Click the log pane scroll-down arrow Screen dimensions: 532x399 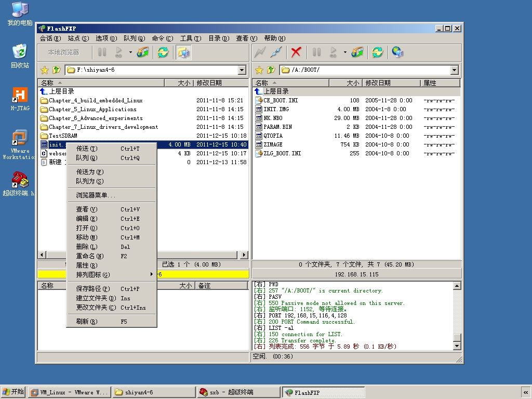pyautogui.click(x=457, y=346)
